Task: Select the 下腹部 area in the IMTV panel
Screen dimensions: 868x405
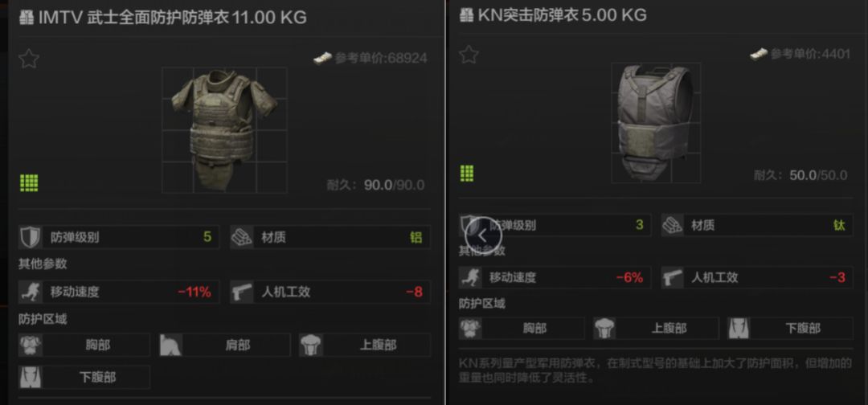Action: [84, 378]
